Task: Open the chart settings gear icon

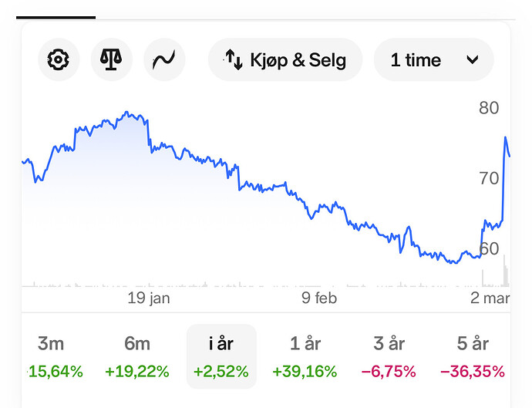Action: (x=58, y=59)
